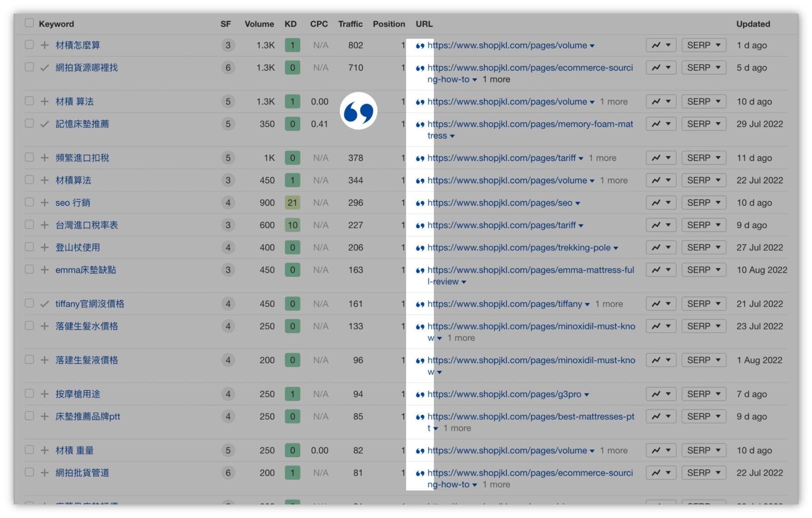Open the trend chart button for 台灣進口稅率表
Screen dimensions: 812x518
click(x=661, y=225)
